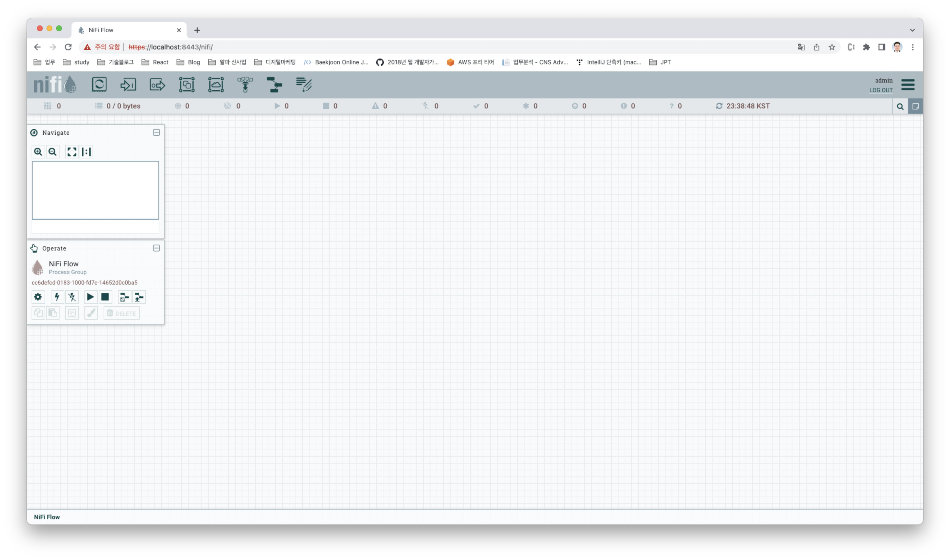Disable components with crossed lightning icon

(72, 297)
